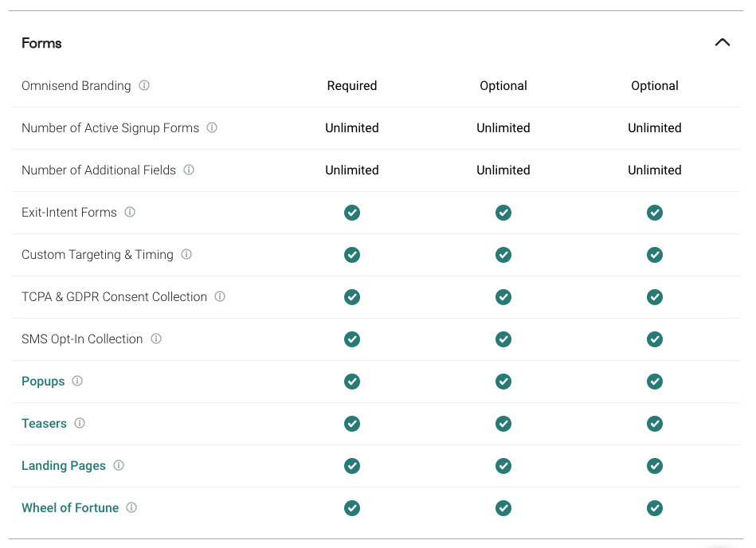Show info icon next to Teasers
756x548 pixels.
pos(80,423)
